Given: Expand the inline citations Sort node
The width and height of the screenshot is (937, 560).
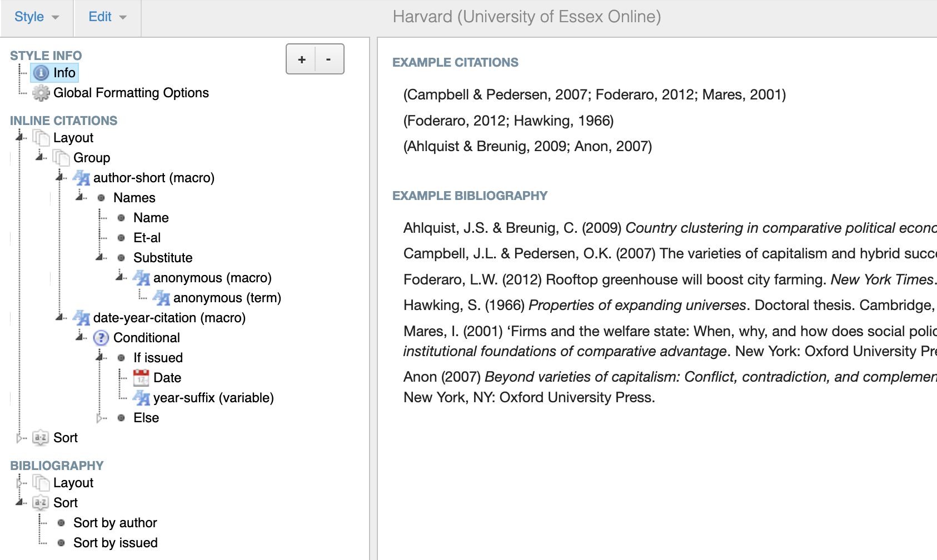Looking at the screenshot, I should pyautogui.click(x=21, y=438).
